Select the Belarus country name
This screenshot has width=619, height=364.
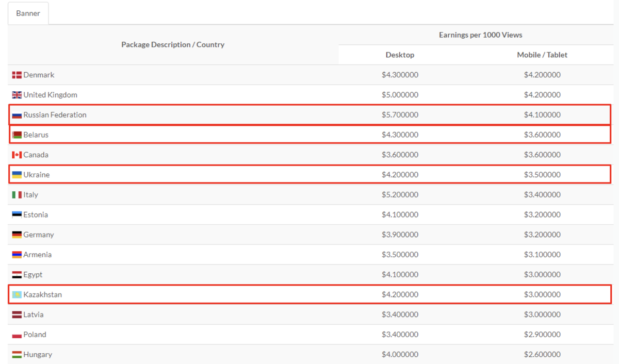coord(36,135)
